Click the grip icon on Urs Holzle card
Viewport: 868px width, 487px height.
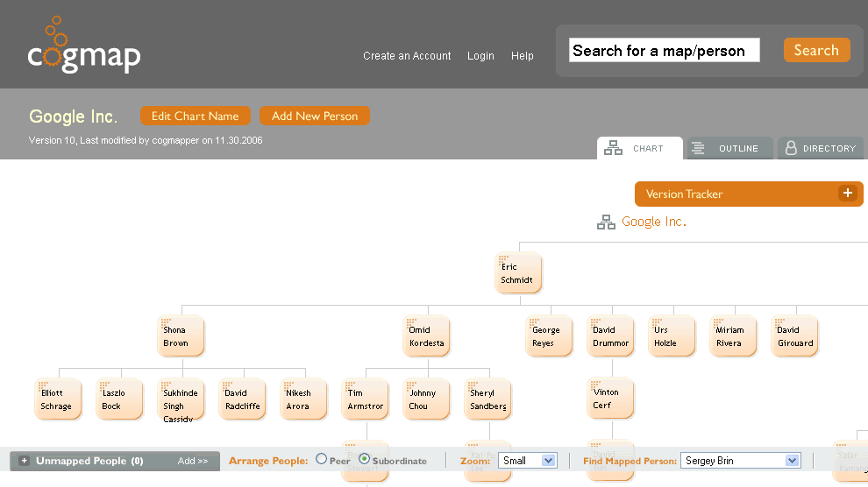click(x=658, y=322)
